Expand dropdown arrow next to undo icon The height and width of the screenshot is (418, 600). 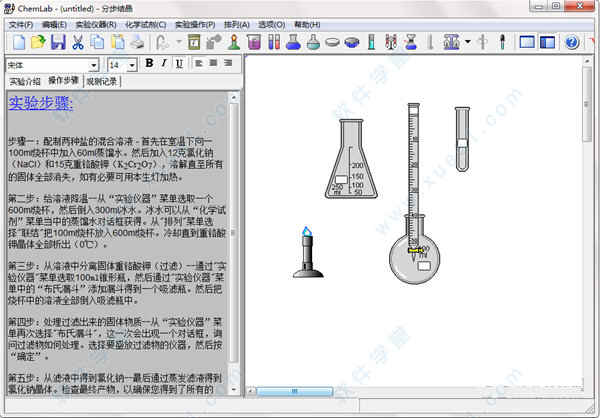pyautogui.click(x=179, y=42)
